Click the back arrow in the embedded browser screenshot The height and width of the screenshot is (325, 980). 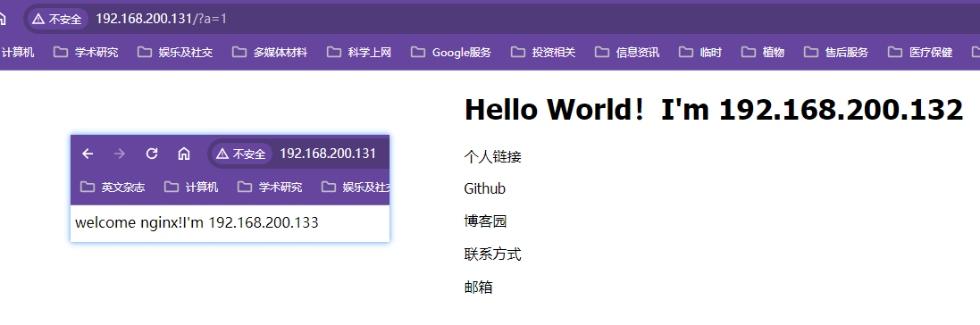tap(88, 154)
